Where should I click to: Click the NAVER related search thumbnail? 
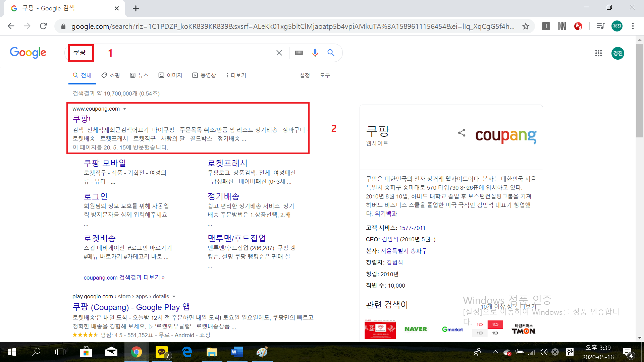pos(416,329)
